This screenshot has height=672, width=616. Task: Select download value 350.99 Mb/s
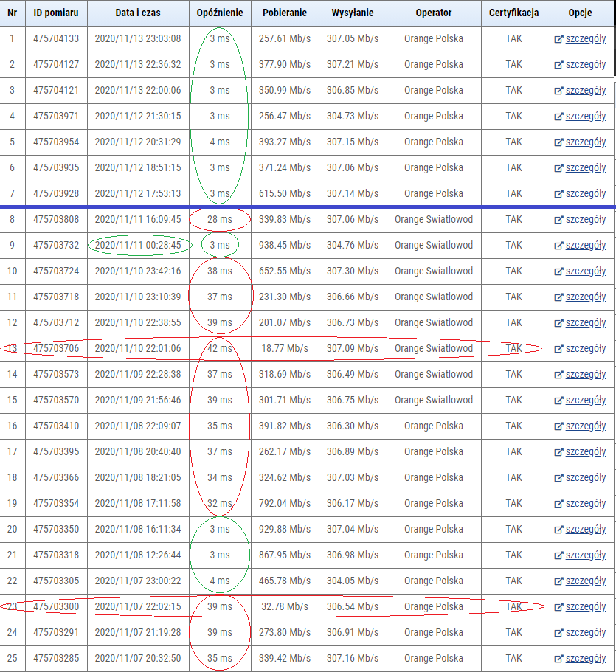[x=285, y=91]
